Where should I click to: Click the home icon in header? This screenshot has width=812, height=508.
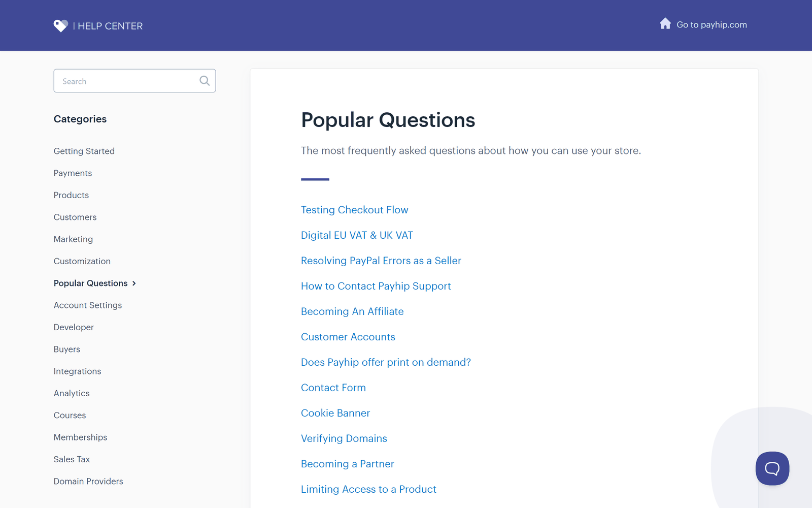tap(665, 24)
